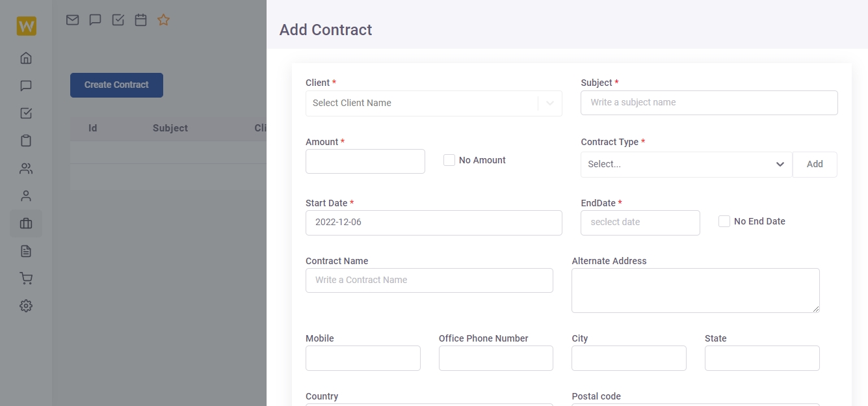Click the Id column header
This screenshot has width=868, height=406.
93,128
